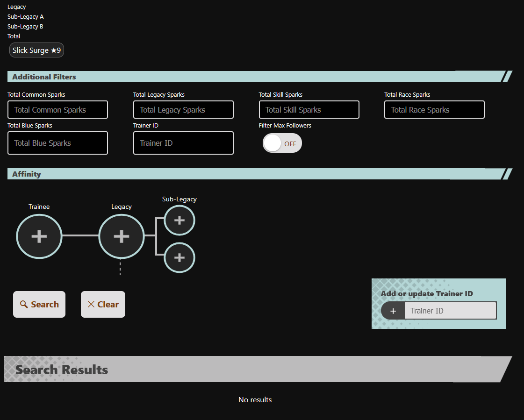Image resolution: width=524 pixels, height=420 pixels.
Task: Add a Trainee character in Affinity
Action: pyautogui.click(x=39, y=236)
